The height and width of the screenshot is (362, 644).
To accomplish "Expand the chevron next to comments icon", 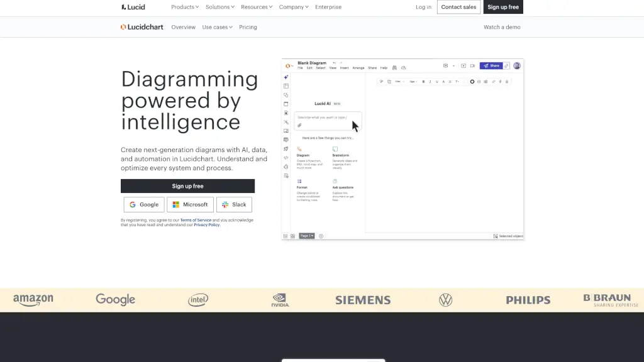I will (x=453, y=65).
